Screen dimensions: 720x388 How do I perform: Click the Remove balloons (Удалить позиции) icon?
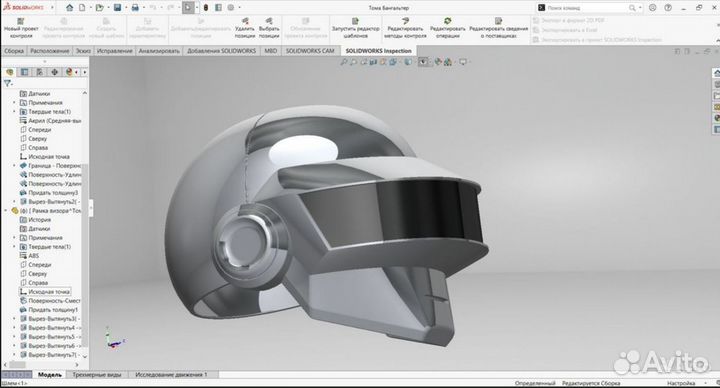tap(245, 21)
